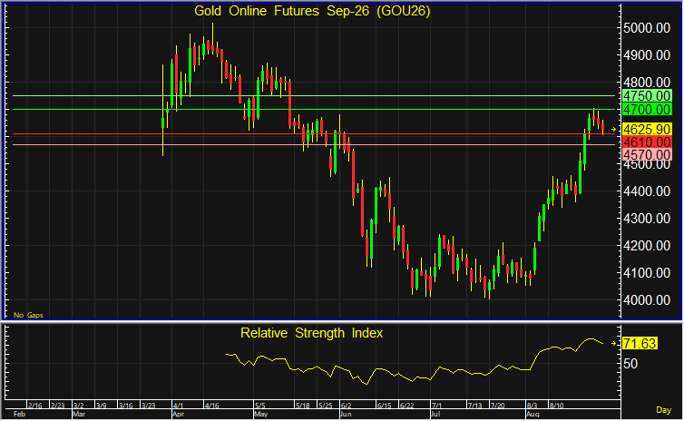This screenshot has height=421, width=684.
Task: Click the RSI 50 level axis label
Action: pyautogui.click(x=630, y=364)
